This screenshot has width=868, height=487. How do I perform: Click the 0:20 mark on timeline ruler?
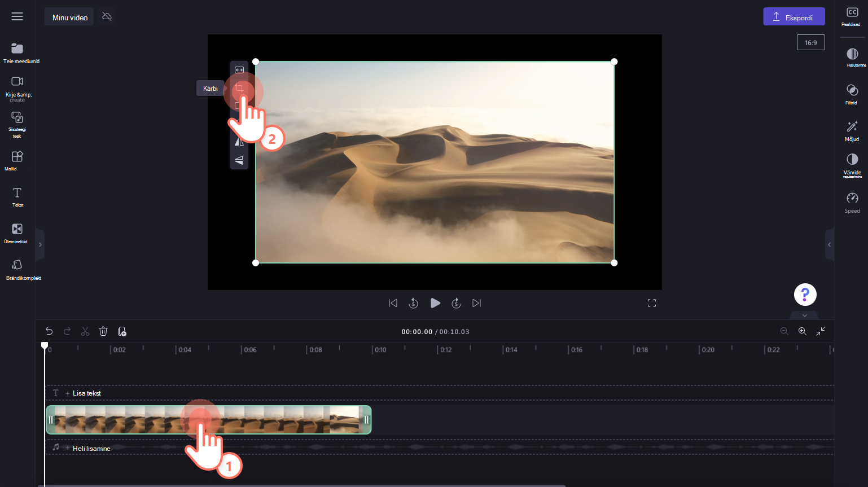click(708, 350)
